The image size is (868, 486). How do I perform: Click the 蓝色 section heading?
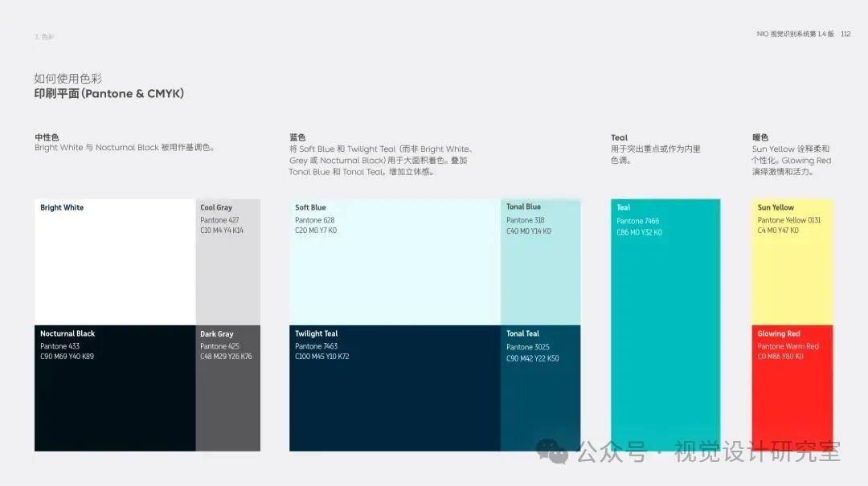pos(297,137)
